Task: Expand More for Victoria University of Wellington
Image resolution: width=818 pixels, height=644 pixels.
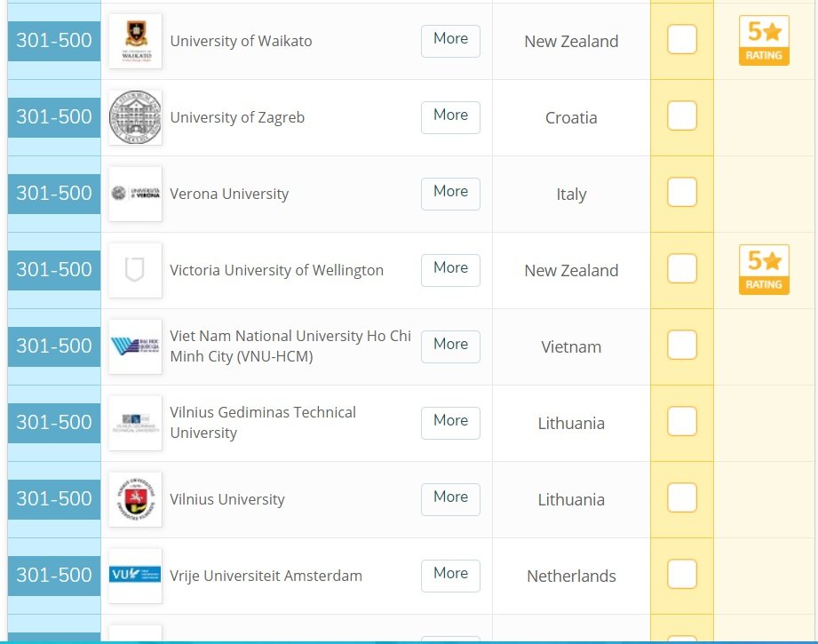Action: click(x=450, y=268)
